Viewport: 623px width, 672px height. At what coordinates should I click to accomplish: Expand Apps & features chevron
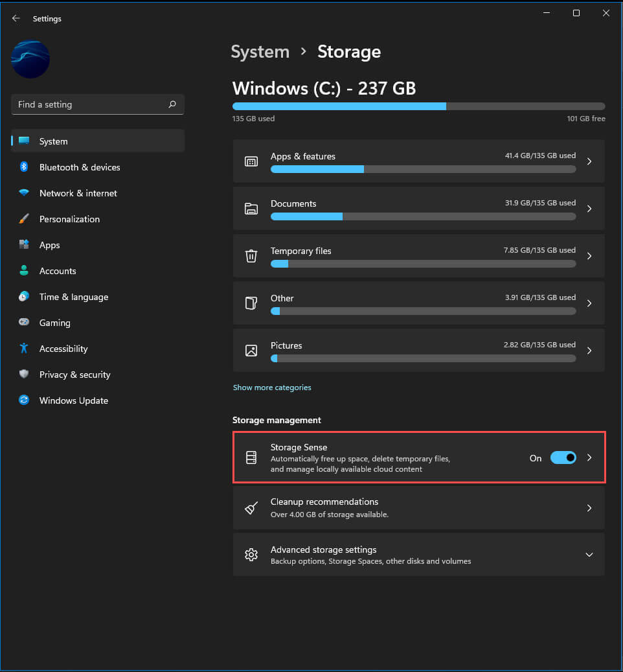click(589, 161)
